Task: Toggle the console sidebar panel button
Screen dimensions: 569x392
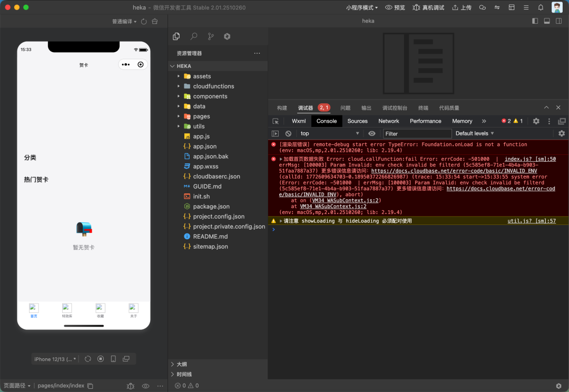Action: click(x=276, y=133)
